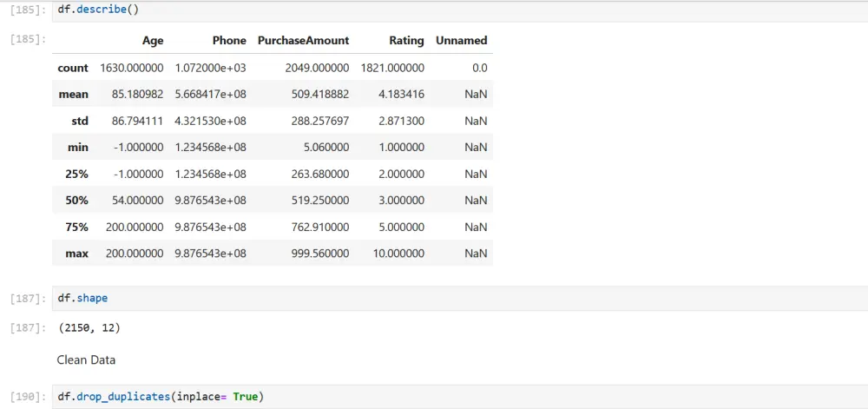The height and width of the screenshot is (409, 868).
Task: Click the df.drop_duplicates(inplace= True) cell
Action: pos(460,397)
